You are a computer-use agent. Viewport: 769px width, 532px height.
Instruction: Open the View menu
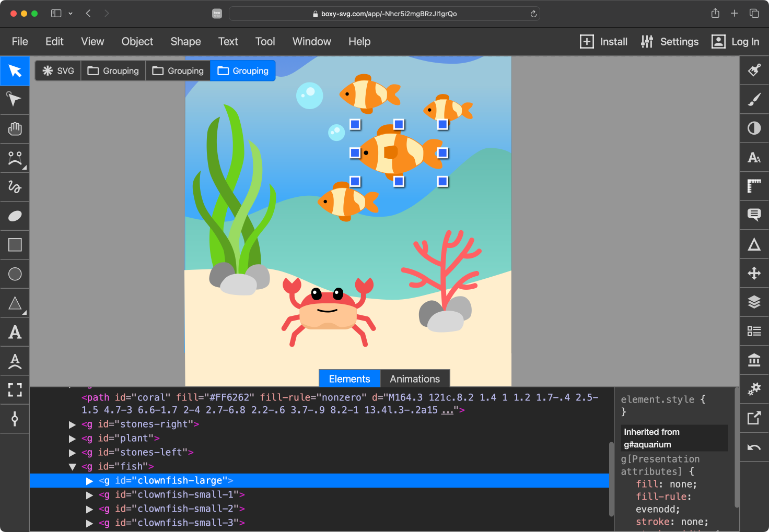pyautogui.click(x=92, y=42)
